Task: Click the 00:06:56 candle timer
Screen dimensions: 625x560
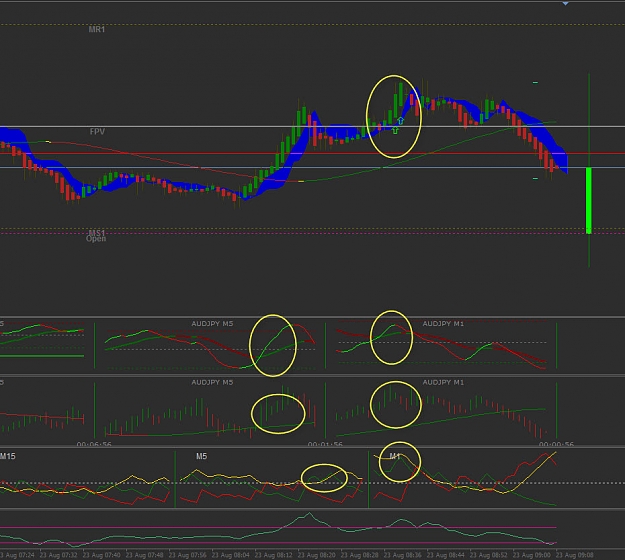Action: [x=94, y=444]
